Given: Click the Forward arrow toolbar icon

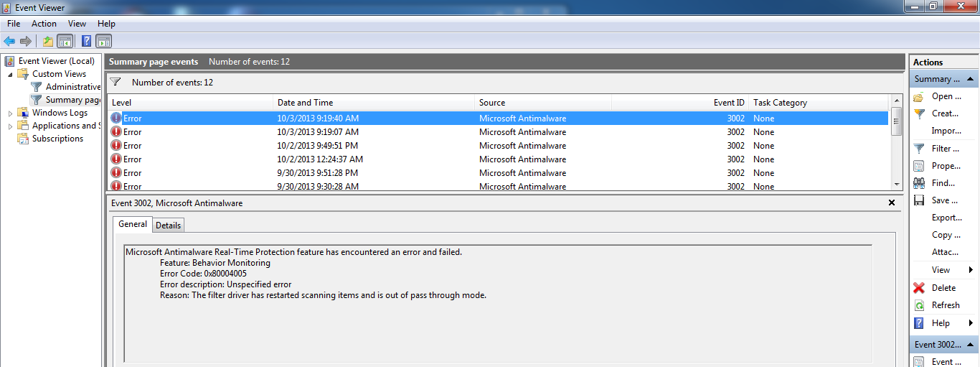Looking at the screenshot, I should (26, 41).
